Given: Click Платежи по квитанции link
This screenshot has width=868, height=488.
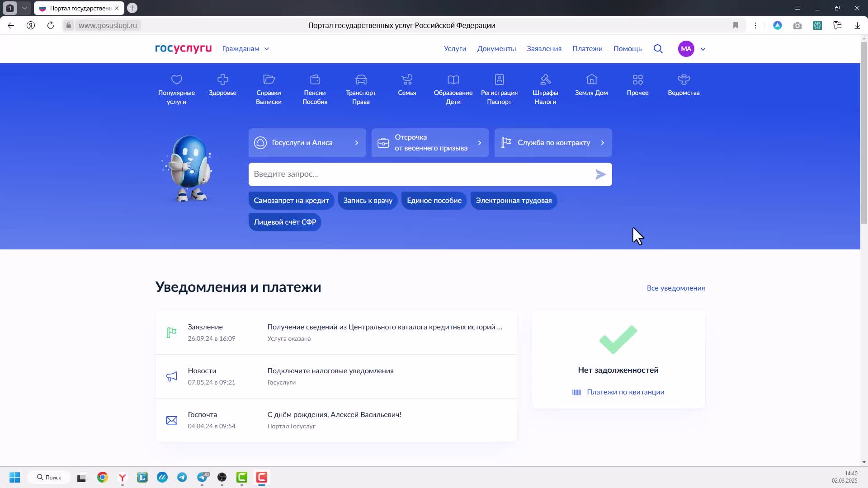Looking at the screenshot, I should (625, 392).
